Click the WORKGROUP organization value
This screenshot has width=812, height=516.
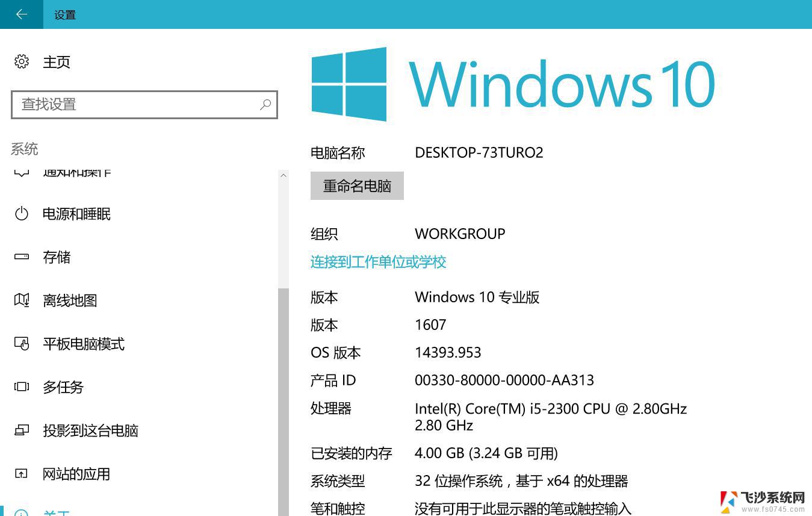coord(460,234)
